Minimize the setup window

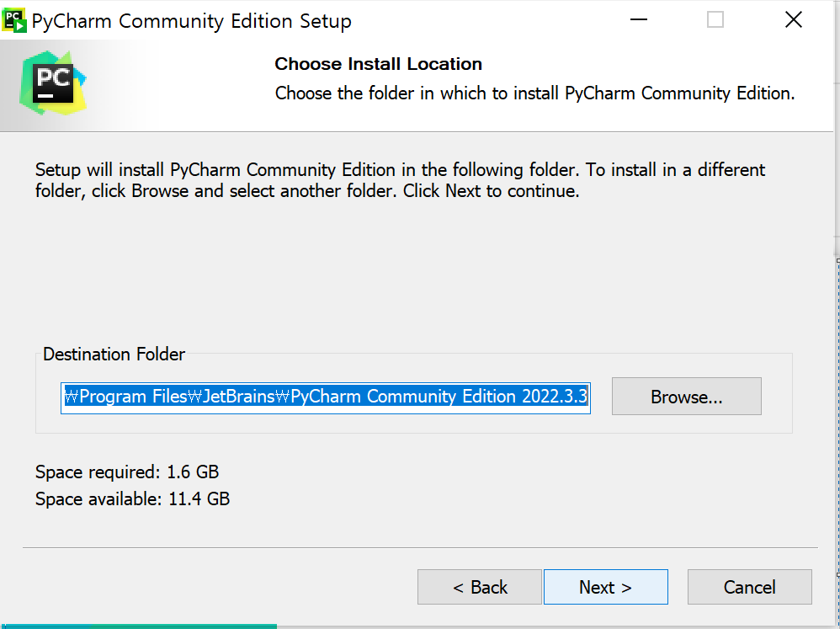tap(639, 20)
